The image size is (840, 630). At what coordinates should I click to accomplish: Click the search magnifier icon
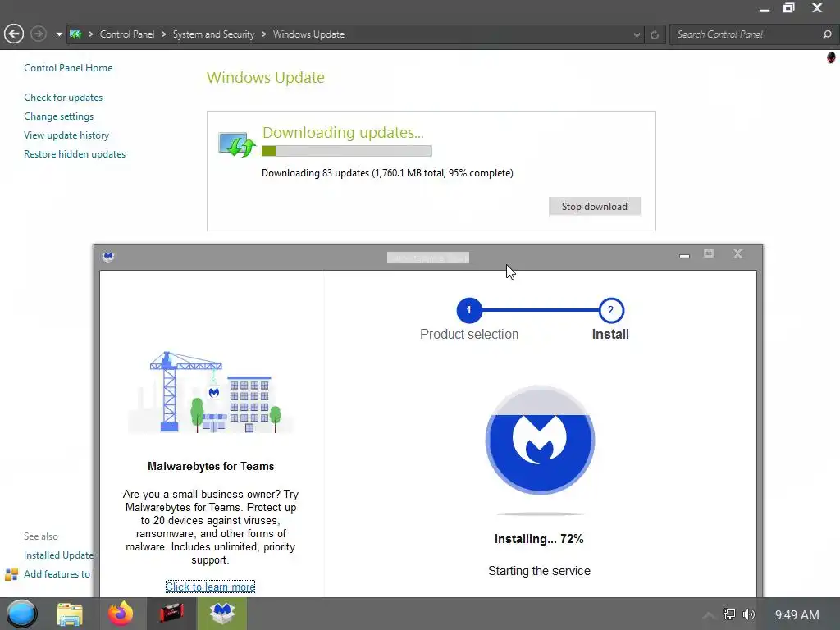click(827, 34)
